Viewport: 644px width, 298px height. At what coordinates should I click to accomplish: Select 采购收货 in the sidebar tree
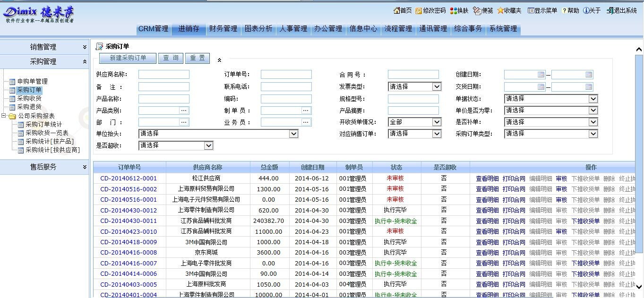[x=29, y=99]
